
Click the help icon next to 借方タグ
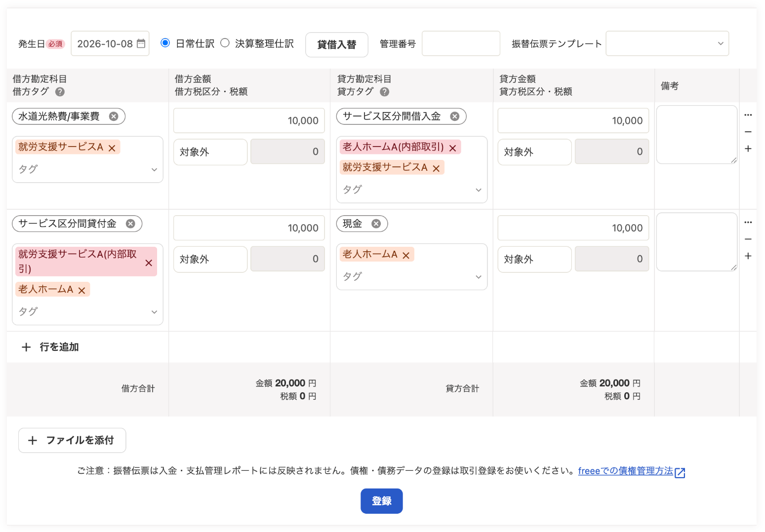pyautogui.click(x=60, y=92)
